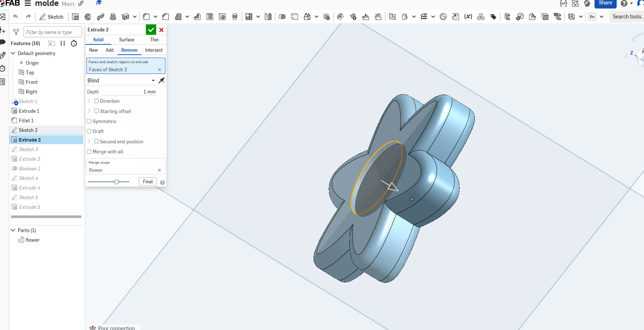Image resolution: width=644 pixels, height=330 pixels.
Task: Expand the Starting offset chevron
Action: (x=89, y=111)
